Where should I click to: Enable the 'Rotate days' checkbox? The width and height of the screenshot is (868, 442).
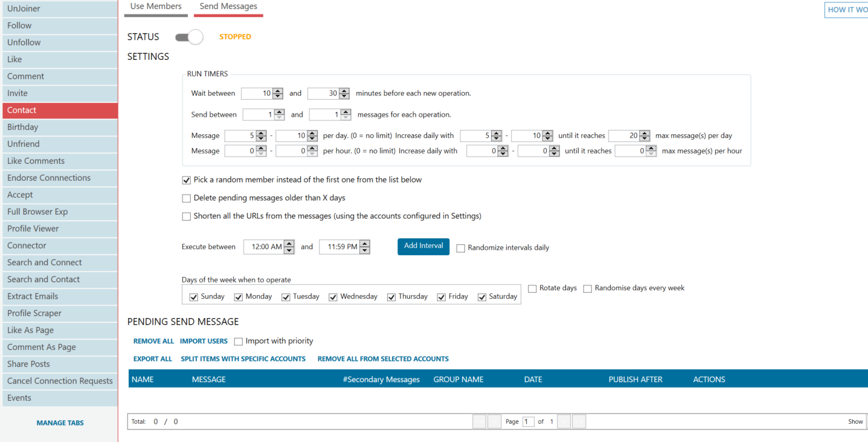pyautogui.click(x=532, y=288)
